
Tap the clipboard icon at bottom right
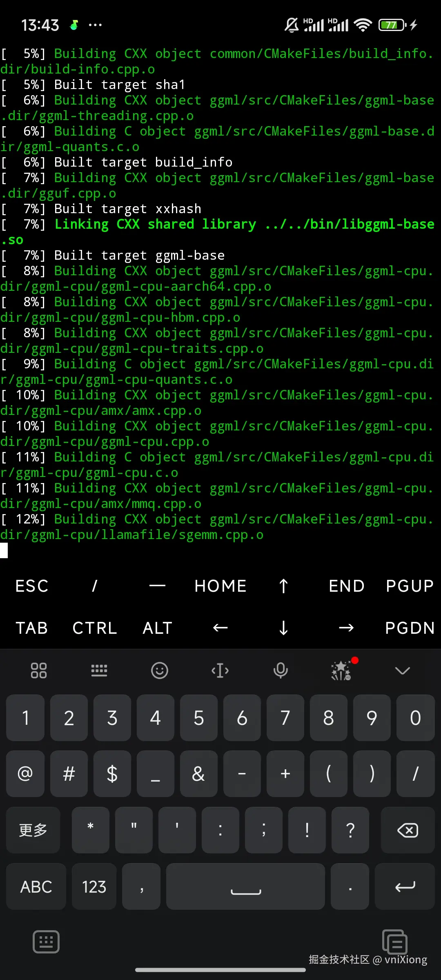tap(394, 942)
